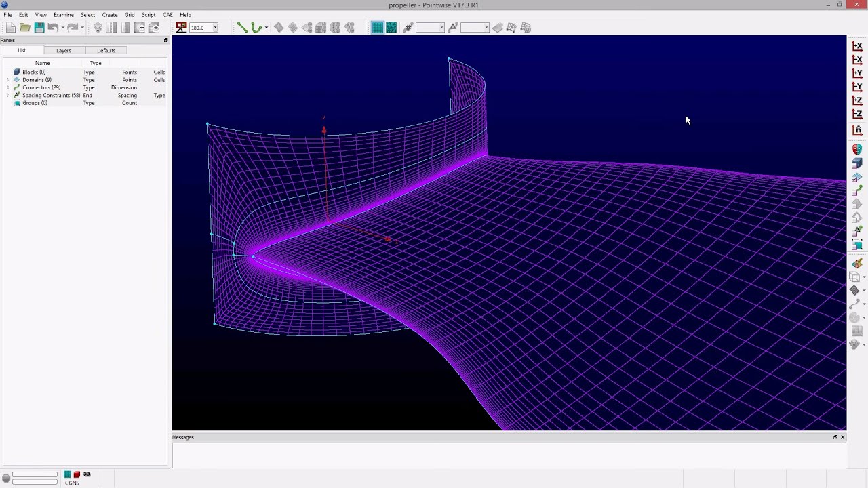The height and width of the screenshot is (488, 868).
Task: Set view to the +X axis
Action: tap(857, 46)
